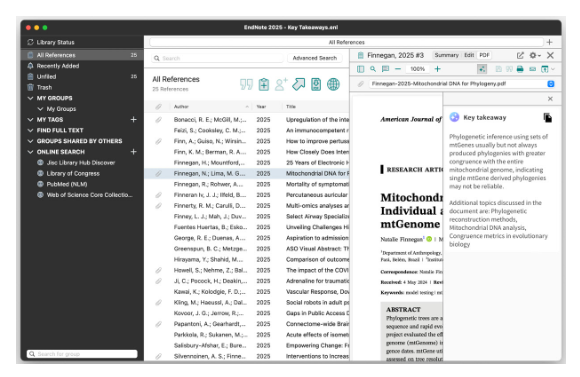Screen dimensions: 580x377
Task: Click the insert citation quote-marks icon
Action: point(246,84)
